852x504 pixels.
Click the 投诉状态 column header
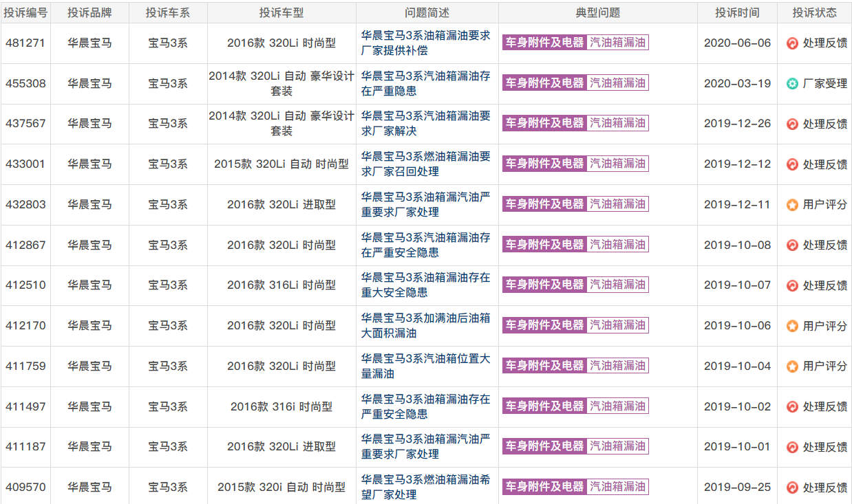pos(814,12)
